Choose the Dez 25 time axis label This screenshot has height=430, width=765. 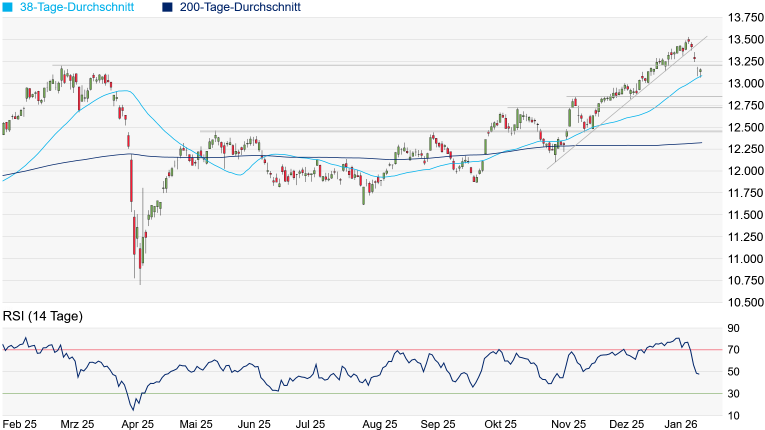click(x=626, y=424)
